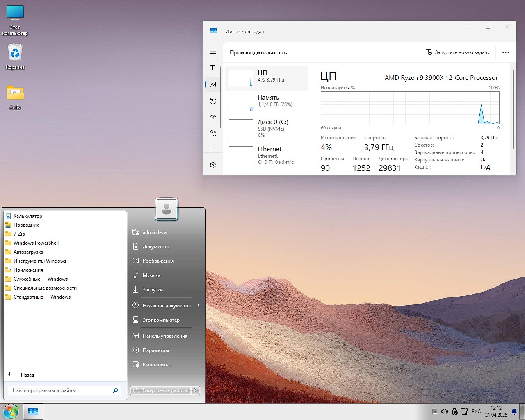Open Выполнить... from the Start menu

(166, 365)
